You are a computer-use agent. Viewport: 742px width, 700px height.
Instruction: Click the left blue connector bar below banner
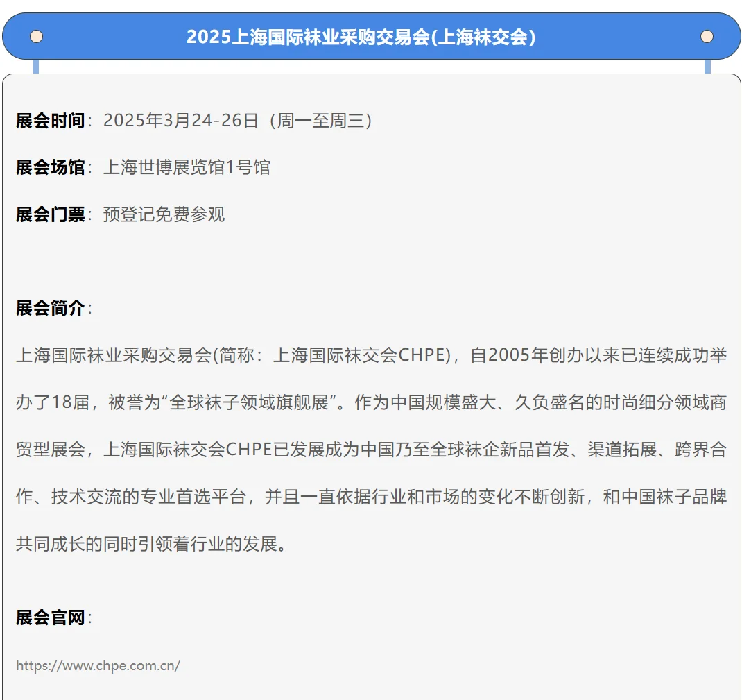tap(35, 67)
